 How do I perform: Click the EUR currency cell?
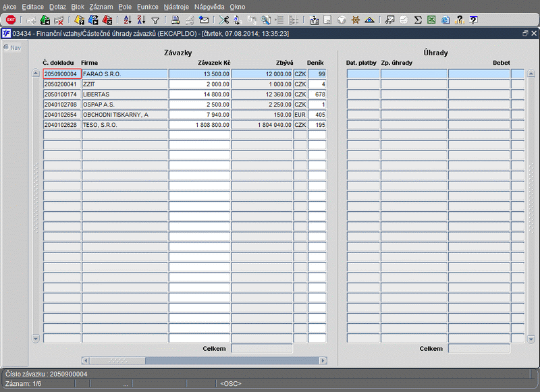(x=300, y=115)
